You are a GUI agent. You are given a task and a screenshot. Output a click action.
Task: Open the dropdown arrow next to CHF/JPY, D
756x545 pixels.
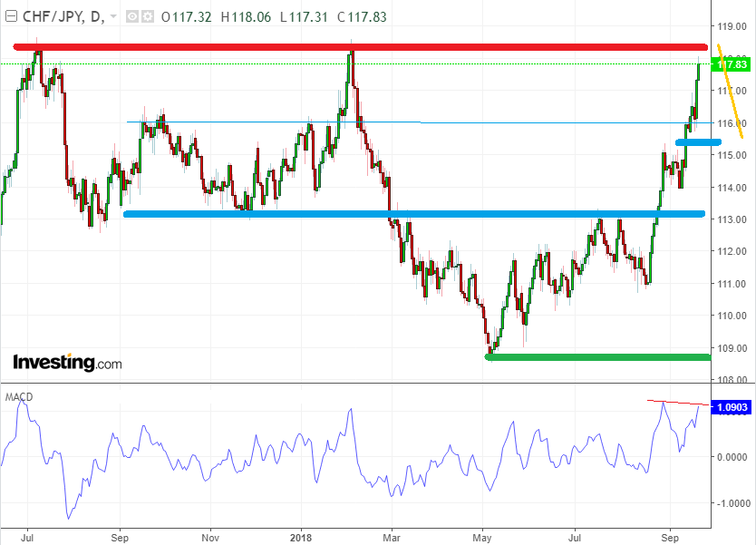(x=114, y=16)
